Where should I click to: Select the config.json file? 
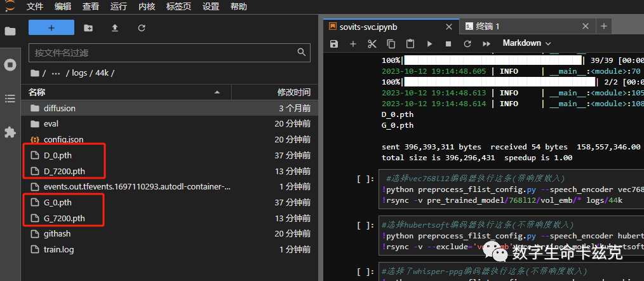170,139
